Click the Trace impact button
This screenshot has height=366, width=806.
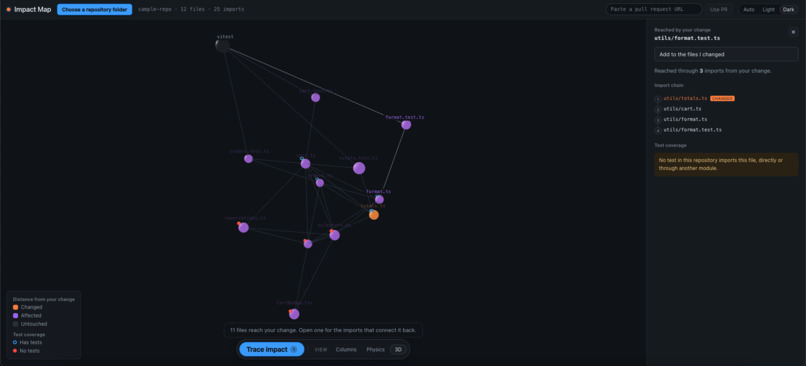point(271,350)
